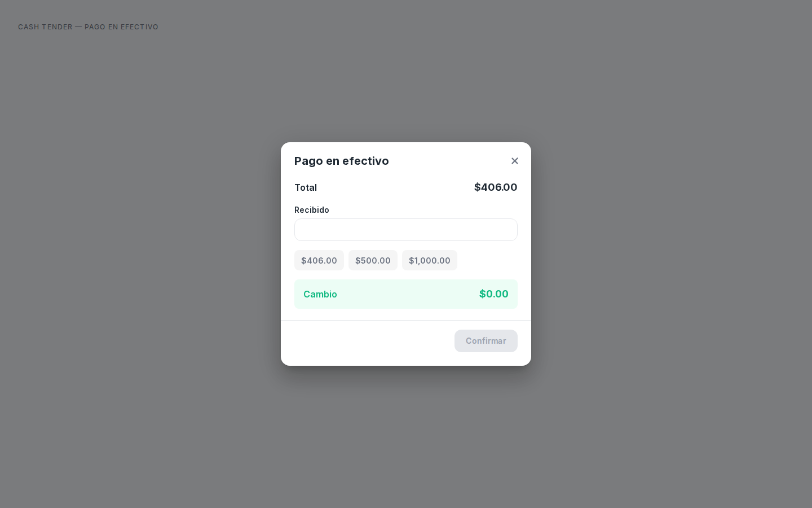The image size is (812, 508).
Task: Click the Total label
Action: pyautogui.click(x=306, y=187)
